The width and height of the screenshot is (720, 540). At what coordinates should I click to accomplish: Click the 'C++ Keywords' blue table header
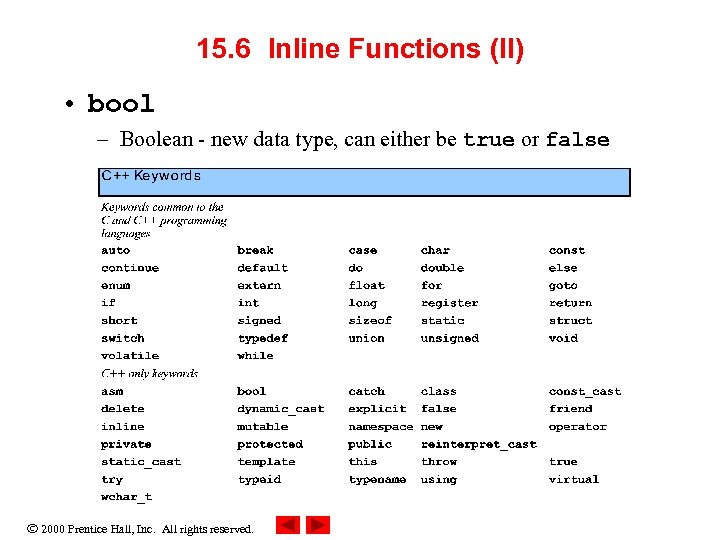pos(364,182)
